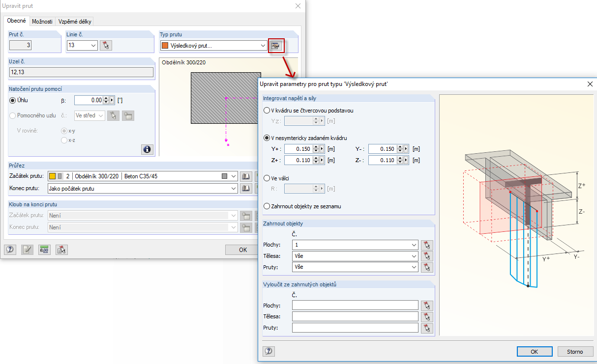Open the Ve střed dropdown

[x=101, y=116]
